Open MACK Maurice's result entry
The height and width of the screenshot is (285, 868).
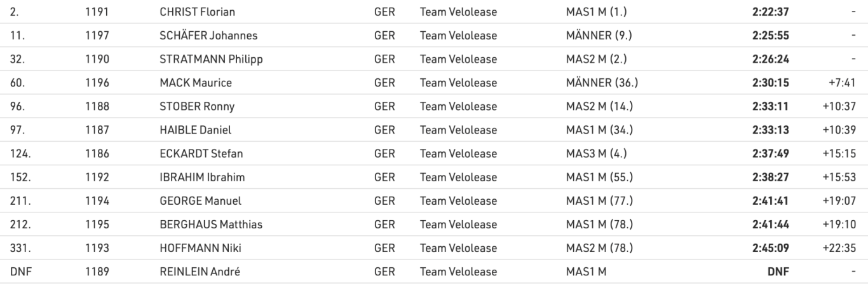(196, 83)
